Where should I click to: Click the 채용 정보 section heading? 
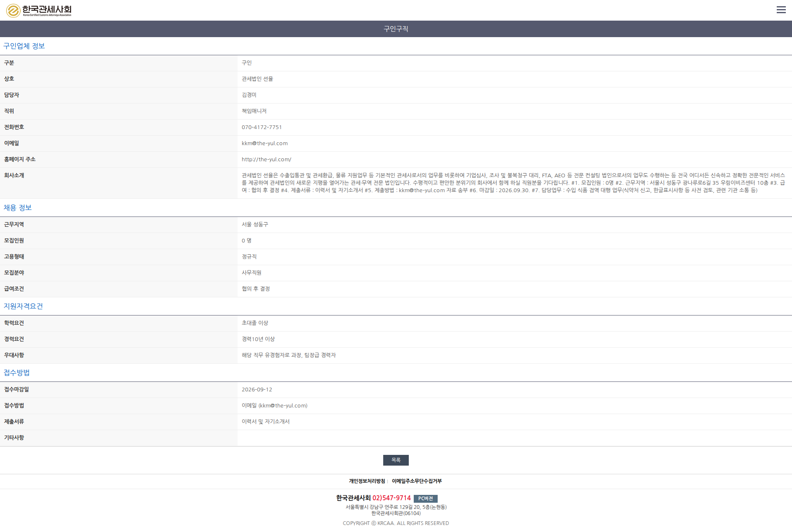click(x=18, y=208)
